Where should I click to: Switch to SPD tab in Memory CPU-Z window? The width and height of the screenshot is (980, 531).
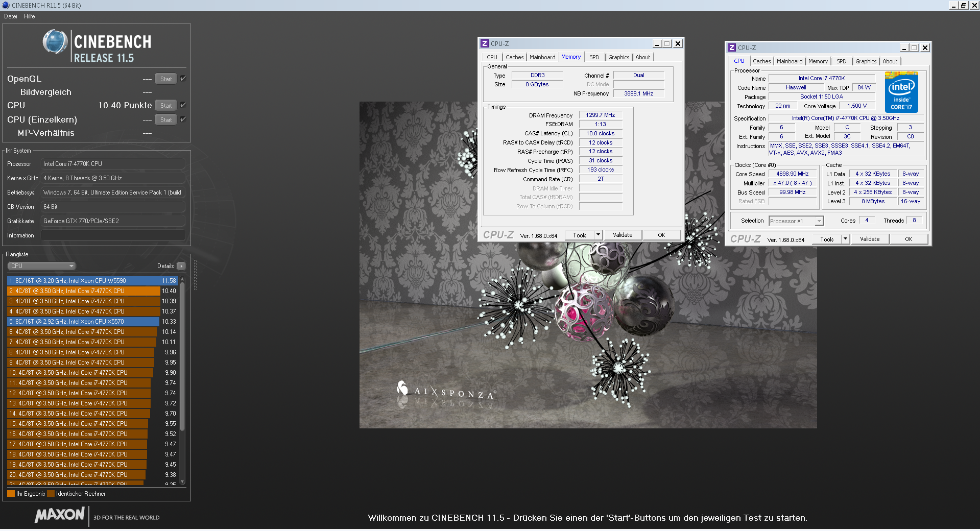pos(594,57)
